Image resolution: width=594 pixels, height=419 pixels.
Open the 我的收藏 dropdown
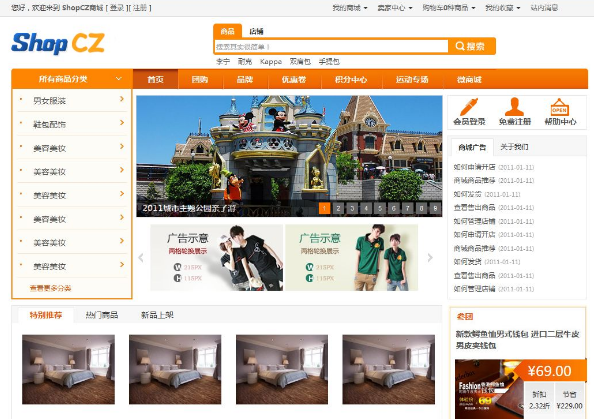(503, 8)
